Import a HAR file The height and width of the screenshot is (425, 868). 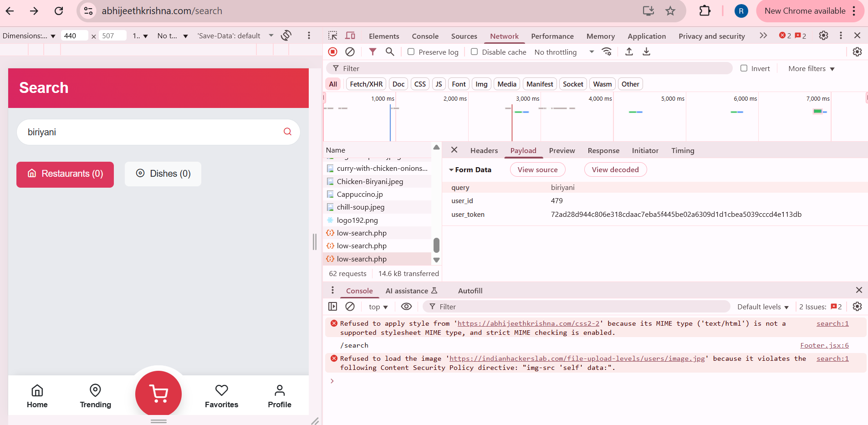629,52
